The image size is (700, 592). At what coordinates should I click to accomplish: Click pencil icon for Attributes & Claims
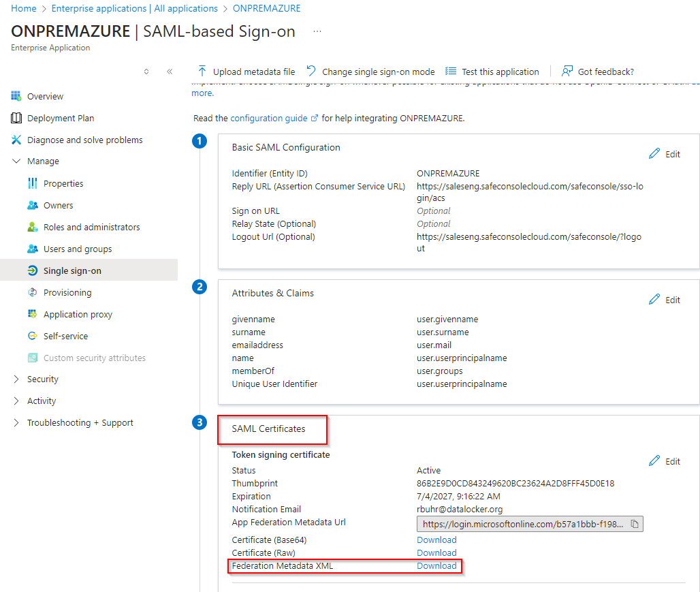(x=654, y=299)
